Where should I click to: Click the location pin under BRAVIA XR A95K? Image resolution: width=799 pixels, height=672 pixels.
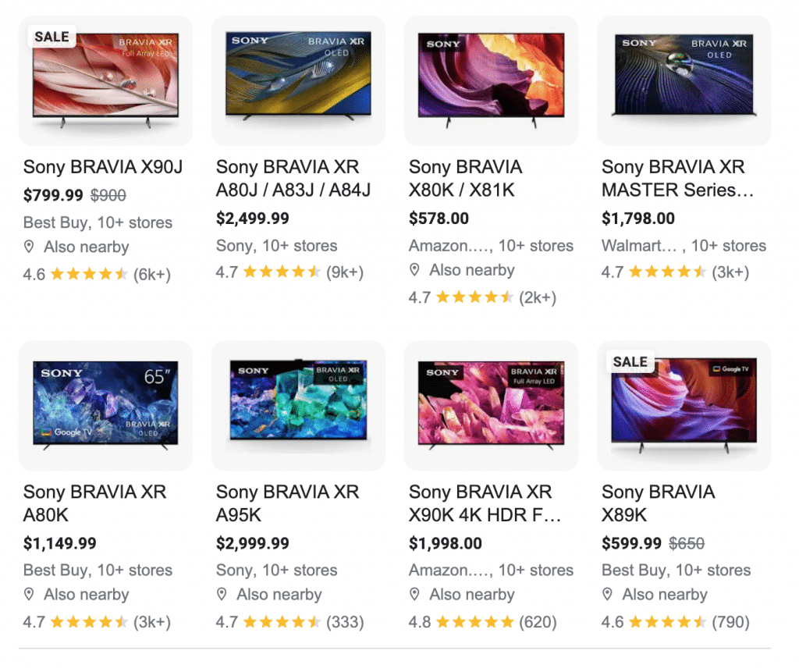[222, 594]
